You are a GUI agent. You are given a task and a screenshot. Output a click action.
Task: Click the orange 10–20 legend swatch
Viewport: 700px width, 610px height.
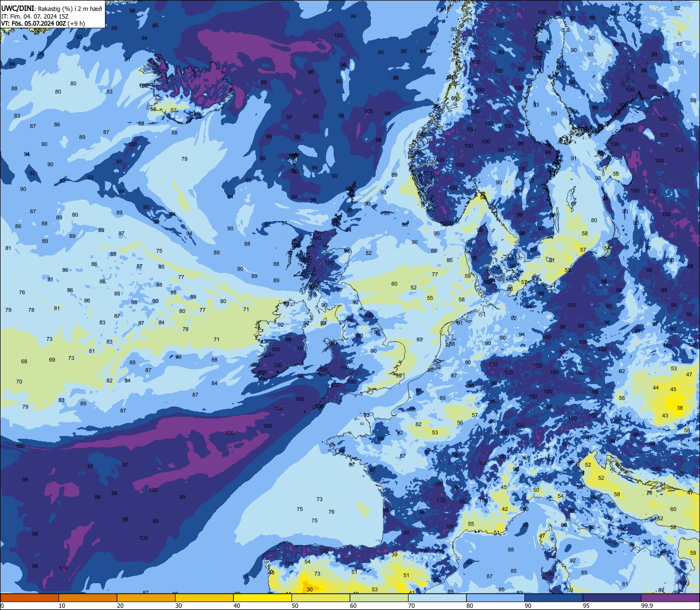[87, 597]
